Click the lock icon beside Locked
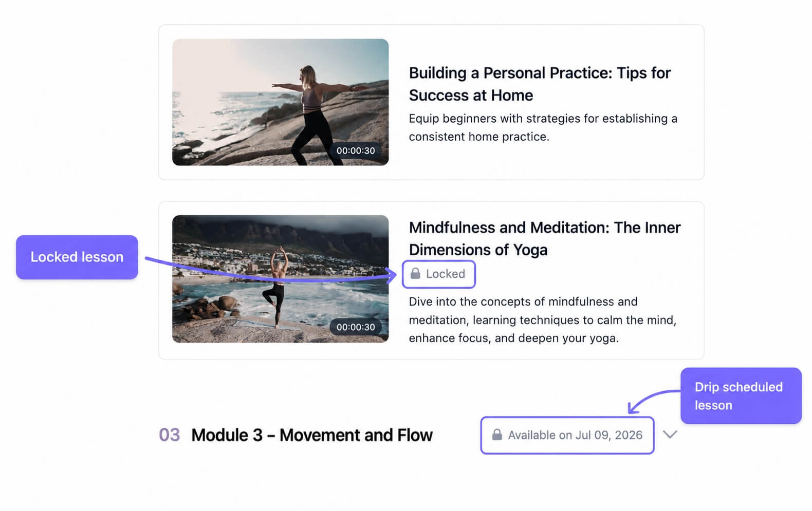 coord(415,273)
